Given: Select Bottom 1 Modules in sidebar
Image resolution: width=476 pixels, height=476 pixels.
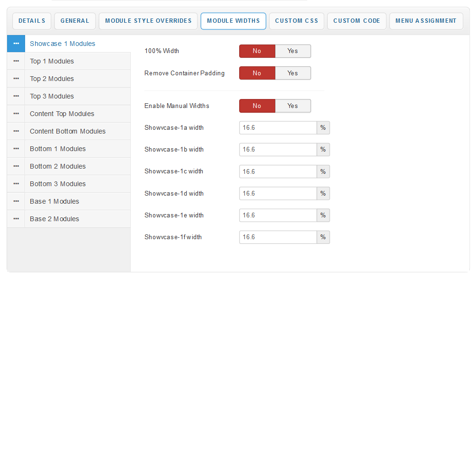Looking at the screenshot, I should (58, 149).
